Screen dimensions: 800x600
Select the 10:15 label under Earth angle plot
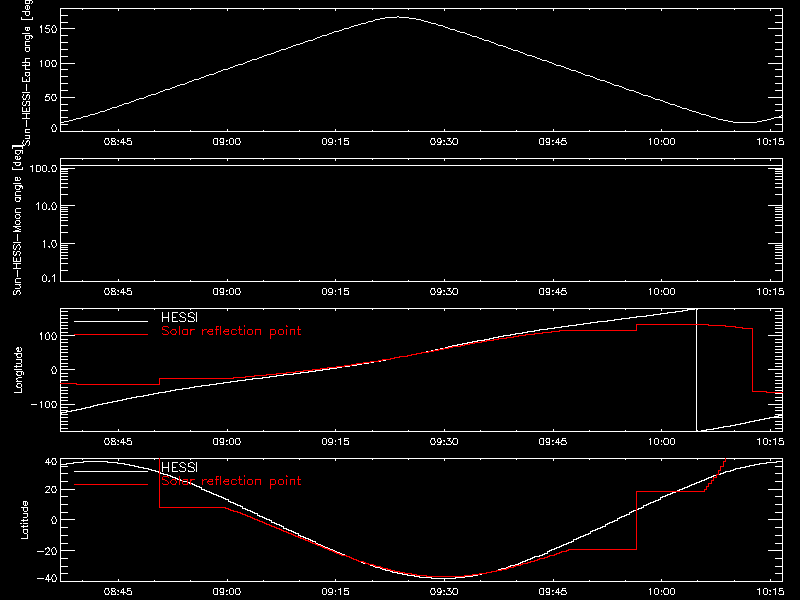point(770,142)
